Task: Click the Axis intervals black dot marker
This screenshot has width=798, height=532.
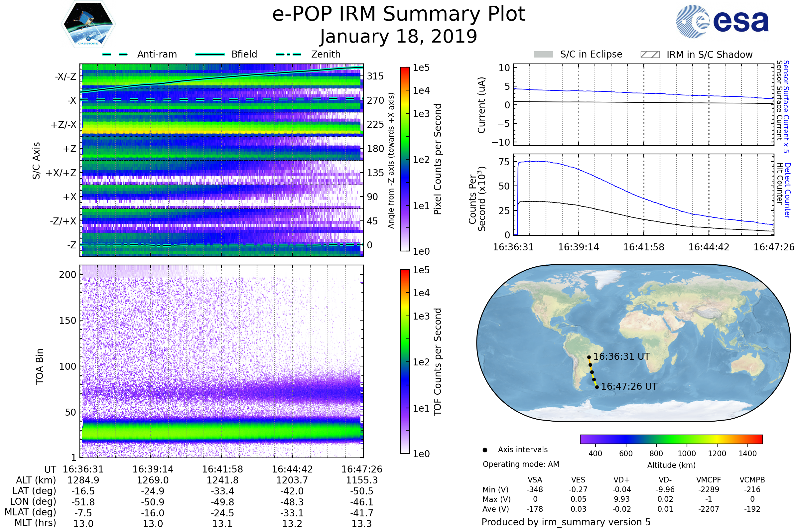Action: tap(485, 450)
